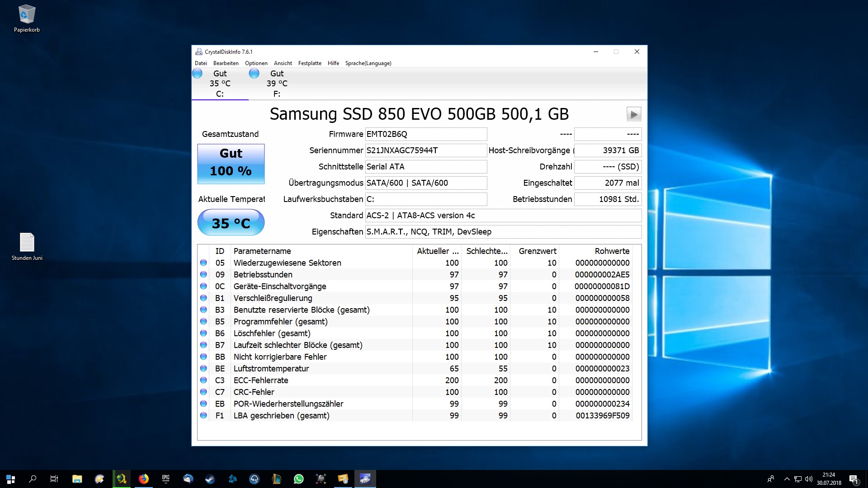Click the next disk arrow button
Screen dimensions: 868x488
click(633, 114)
